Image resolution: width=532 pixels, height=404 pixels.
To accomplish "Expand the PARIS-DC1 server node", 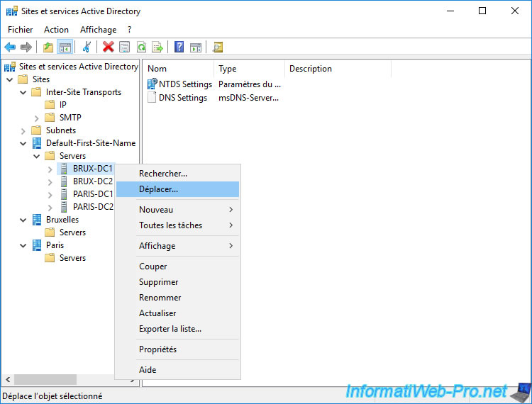I will click(x=50, y=194).
